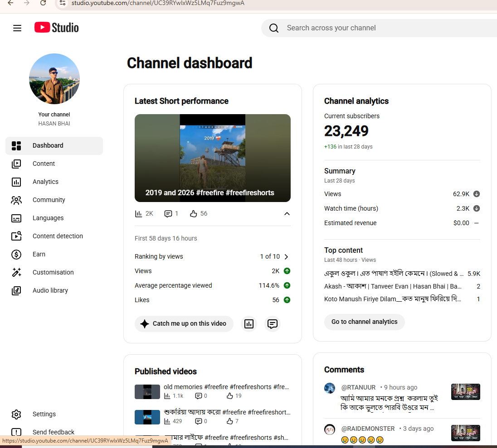Click 'Go to channel analytics' button
Image resolution: width=497 pixels, height=448 pixels.
click(x=364, y=322)
